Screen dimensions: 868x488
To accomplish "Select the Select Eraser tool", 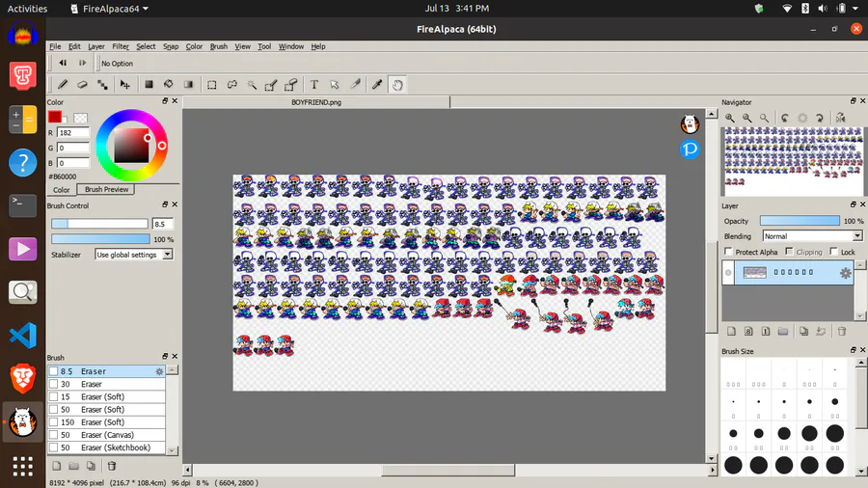I will pos(291,85).
